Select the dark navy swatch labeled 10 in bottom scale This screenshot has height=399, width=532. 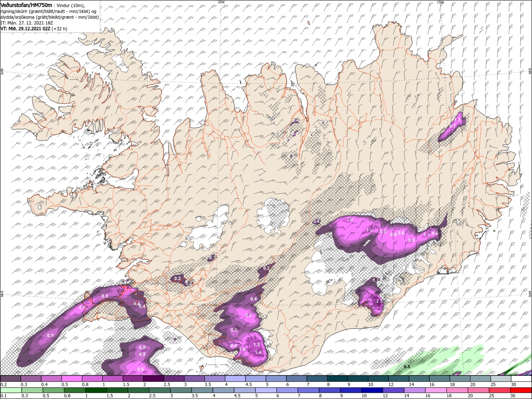pos(371,390)
